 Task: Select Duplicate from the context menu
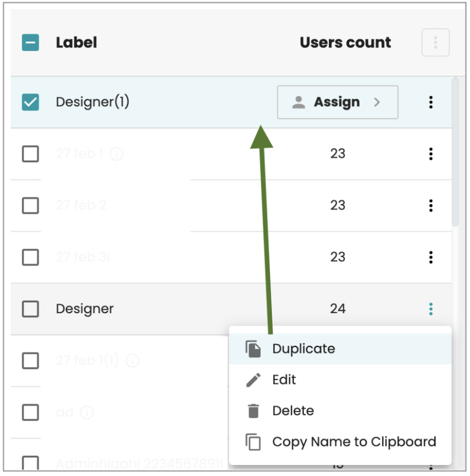(x=303, y=349)
